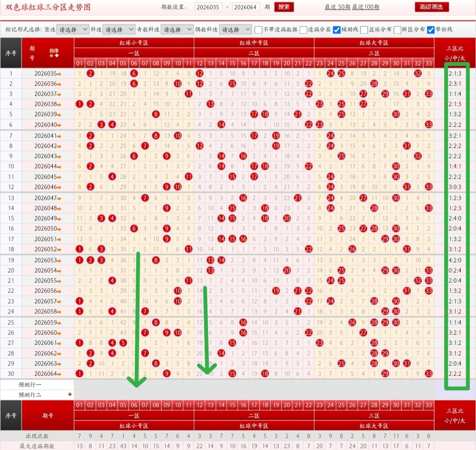Click the 一区 label in the top header
This screenshot has height=450, width=476.
click(134, 53)
